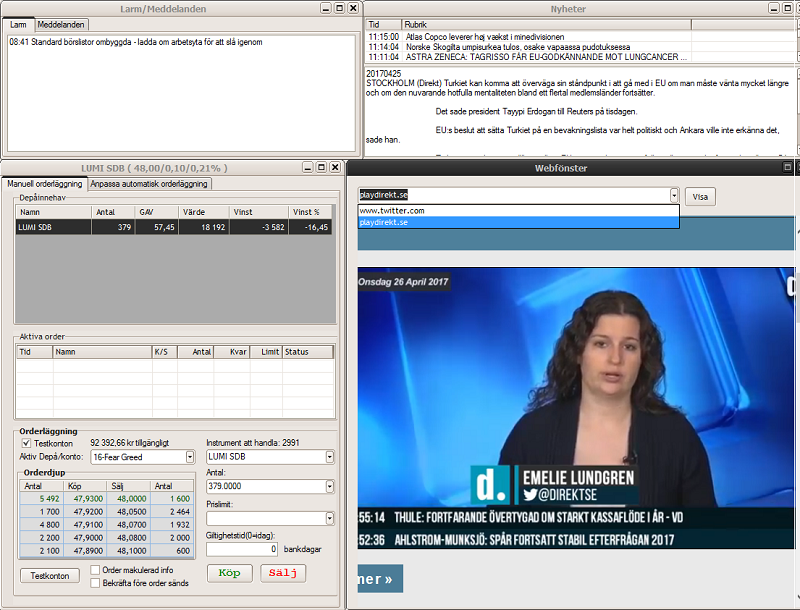The height and width of the screenshot is (610, 800).
Task: Open the Instrument att handla dropdown
Action: (x=330, y=457)
